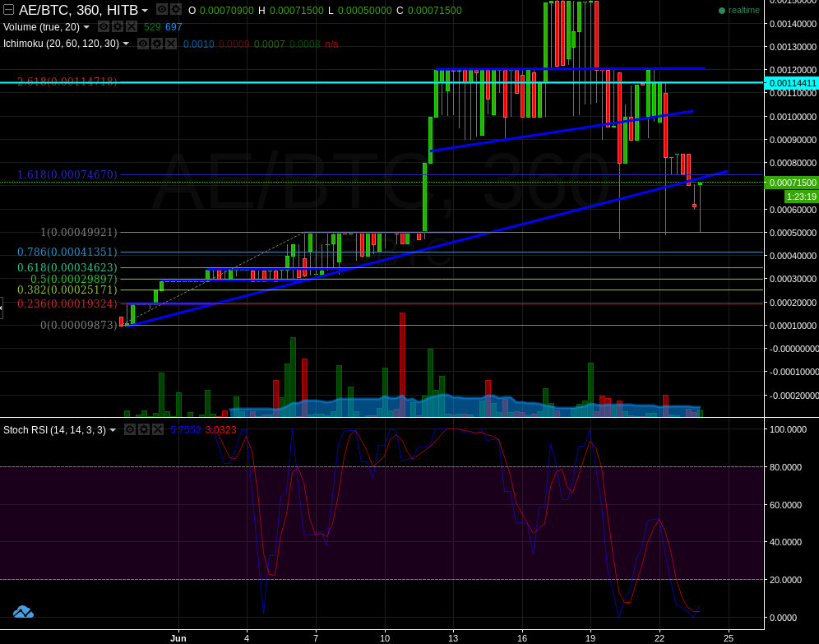
Task: Click the Stoch RSI K value 5.7552
Action: 185,430
